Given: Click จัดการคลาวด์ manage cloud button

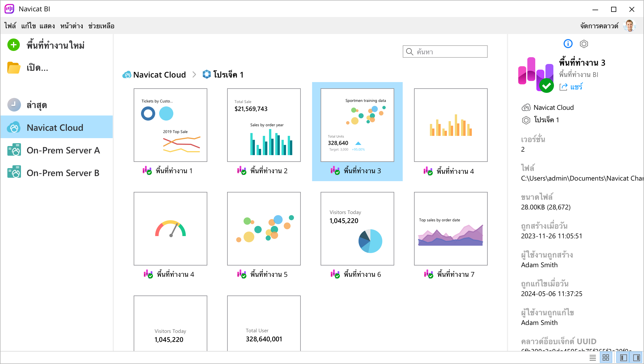Looking at the screenshot, I should [599, 26].
